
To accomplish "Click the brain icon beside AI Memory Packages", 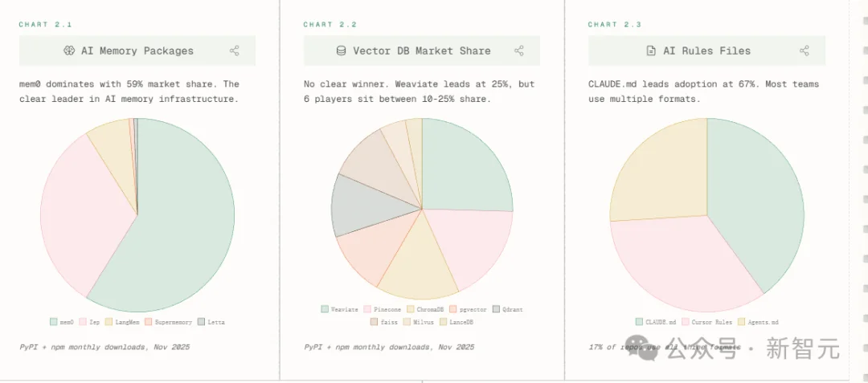I will pos(69,51).
